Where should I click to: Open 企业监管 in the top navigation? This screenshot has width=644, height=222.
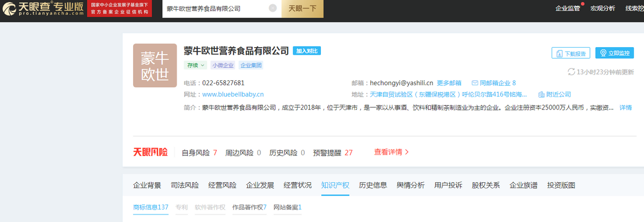568,9
